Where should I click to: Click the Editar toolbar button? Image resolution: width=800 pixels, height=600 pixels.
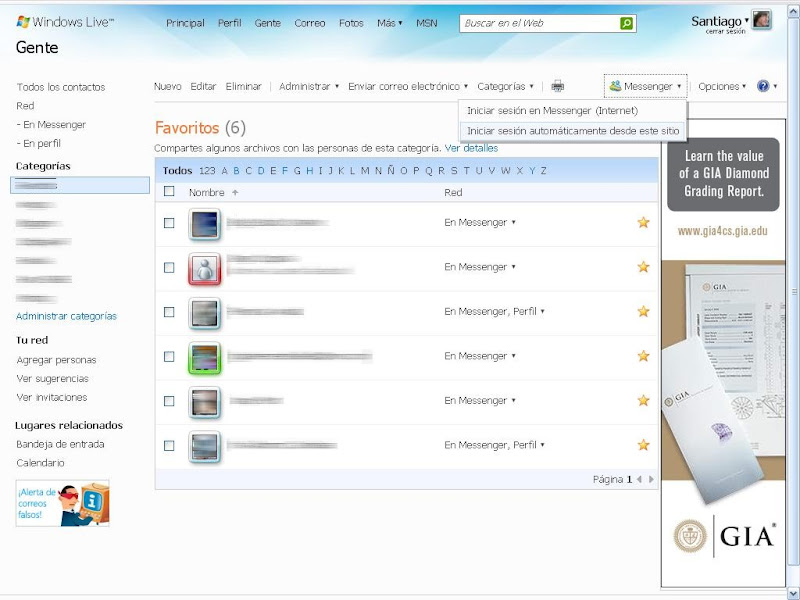point(203,86)
